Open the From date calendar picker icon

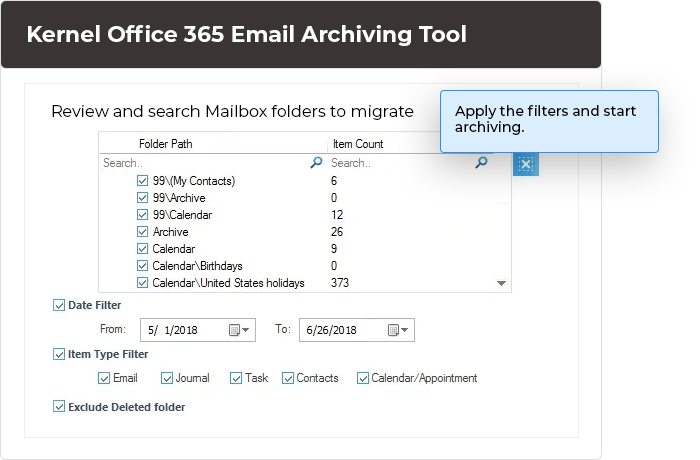click(x=234, y=330)
